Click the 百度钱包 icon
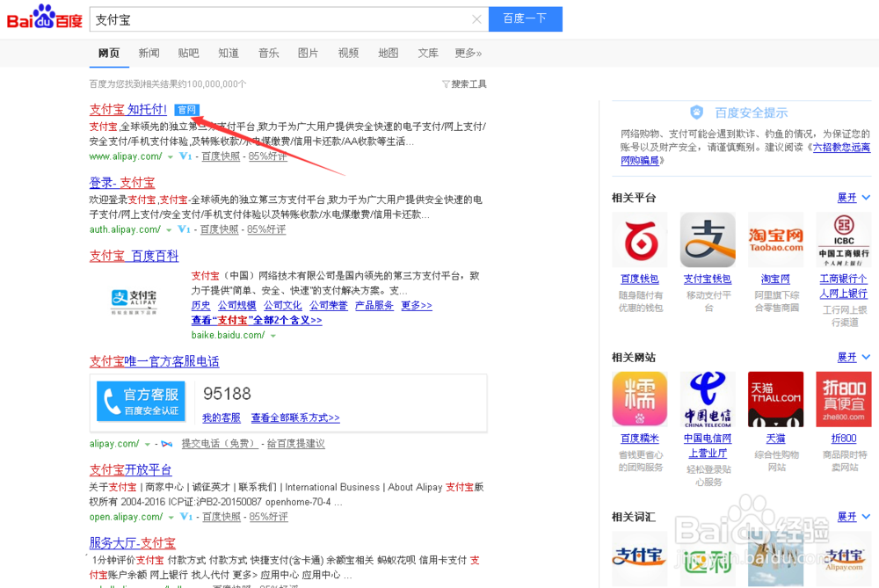 [x=640, y=240]
